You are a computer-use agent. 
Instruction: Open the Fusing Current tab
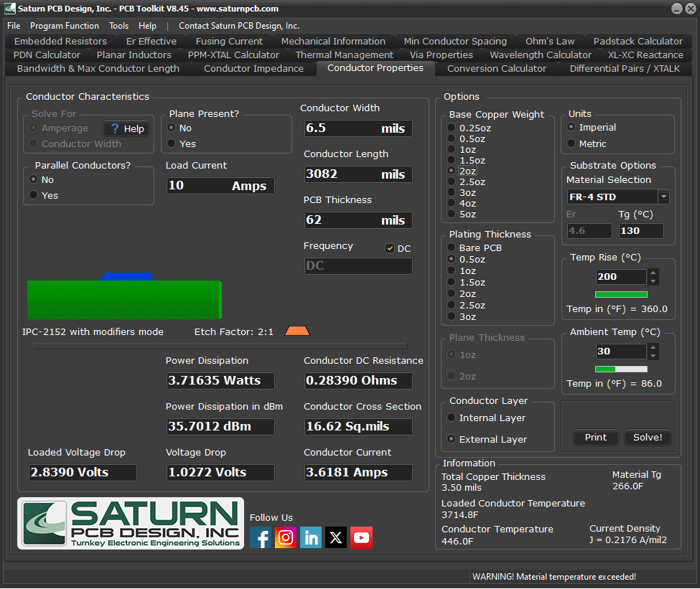pyautogui.click(x=229, y=42)
